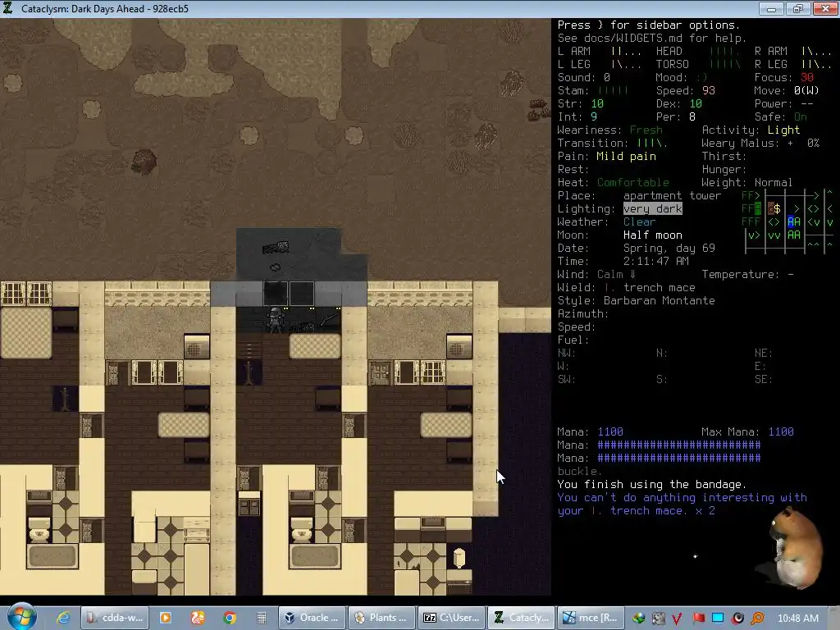
Task: Click the red V tray icon
Action: coord(677,619)
